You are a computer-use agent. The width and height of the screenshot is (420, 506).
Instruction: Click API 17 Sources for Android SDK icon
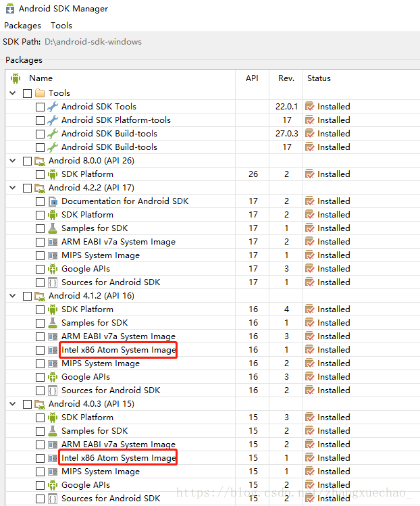point(53,282)
